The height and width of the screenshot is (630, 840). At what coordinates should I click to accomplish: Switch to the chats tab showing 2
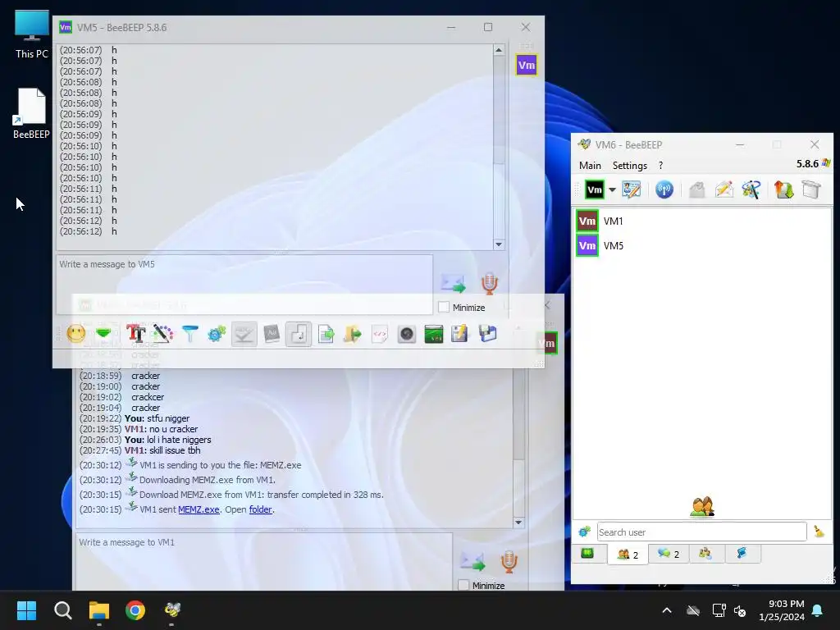click(669, 554)
